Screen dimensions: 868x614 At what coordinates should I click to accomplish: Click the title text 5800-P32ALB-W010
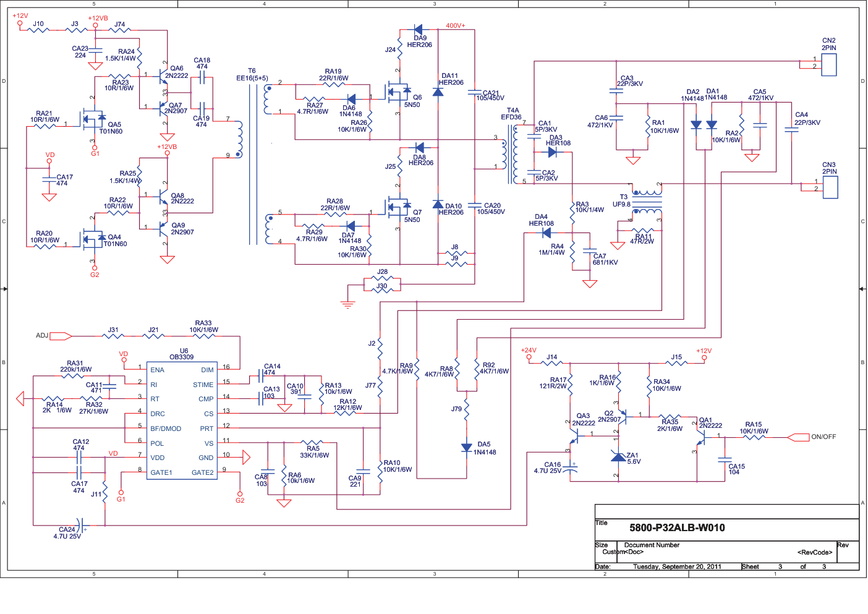coord(677,527)
